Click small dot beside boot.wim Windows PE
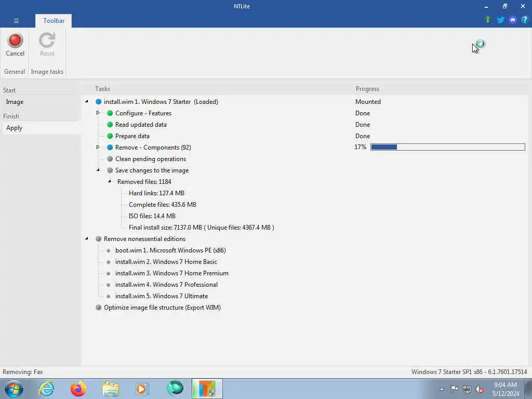Image resolution: width=532 pixels, height=399 pixels. [x=108, y=250]
